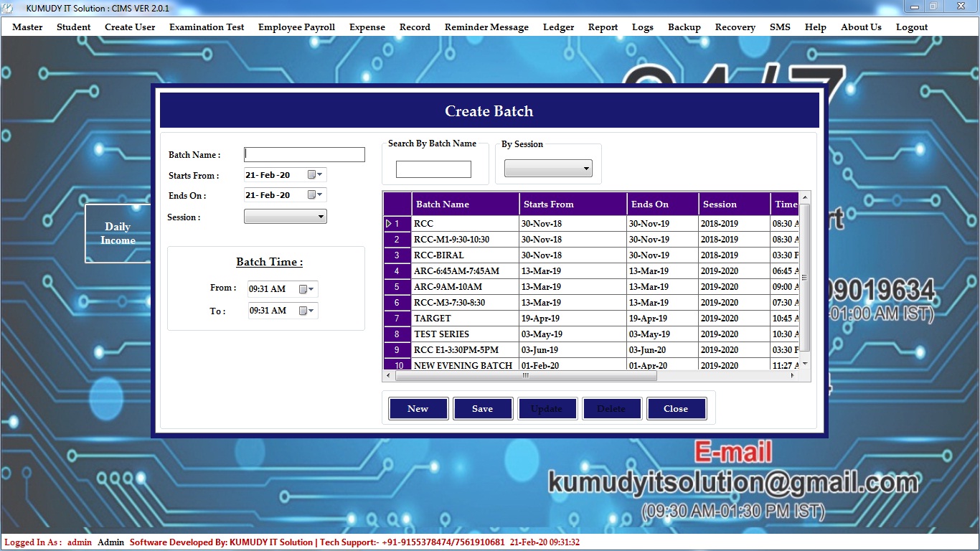Viewport: 980px width, 551px height.
Task: Click the Save button
Action: point(483,409)
